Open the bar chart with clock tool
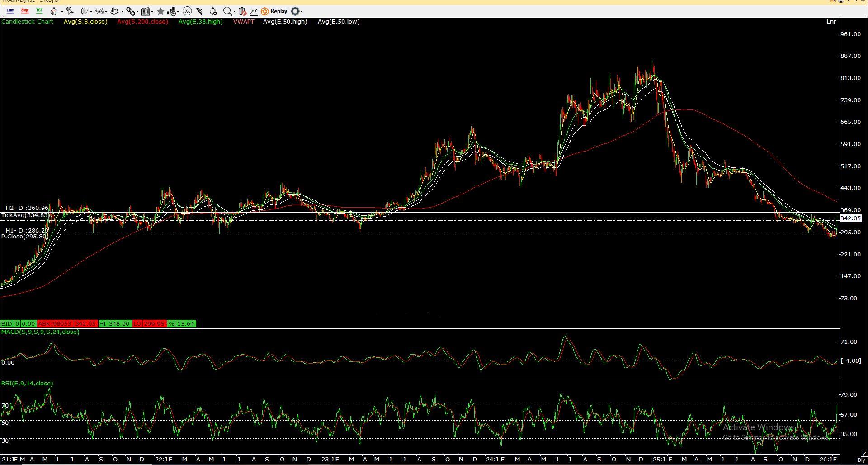 pos(171,11)
